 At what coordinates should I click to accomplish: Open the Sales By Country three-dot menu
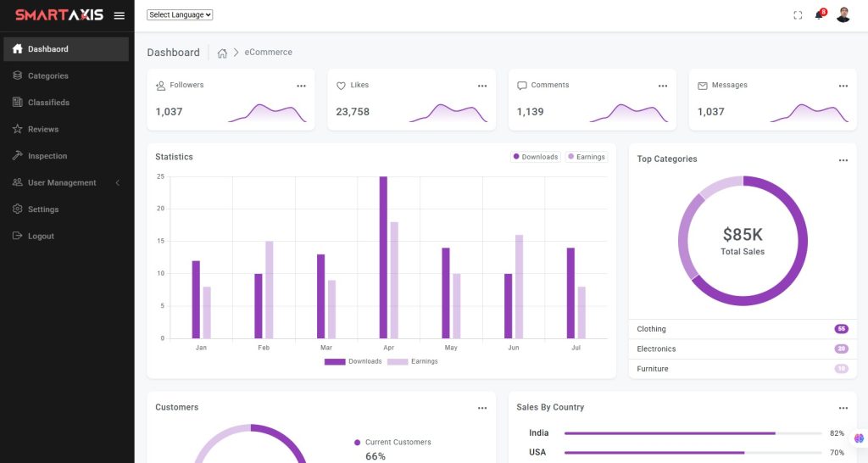pos(843,408)
